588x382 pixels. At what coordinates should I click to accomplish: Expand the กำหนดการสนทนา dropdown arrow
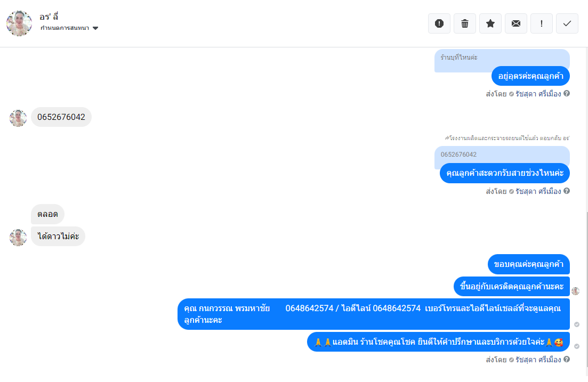tap(95, 28)
